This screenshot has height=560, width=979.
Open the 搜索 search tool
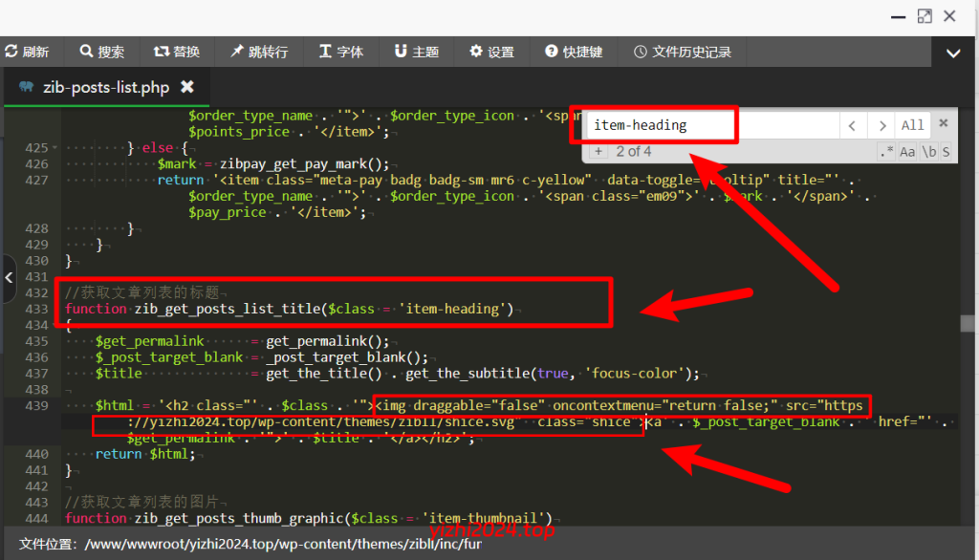pos(101,52)
